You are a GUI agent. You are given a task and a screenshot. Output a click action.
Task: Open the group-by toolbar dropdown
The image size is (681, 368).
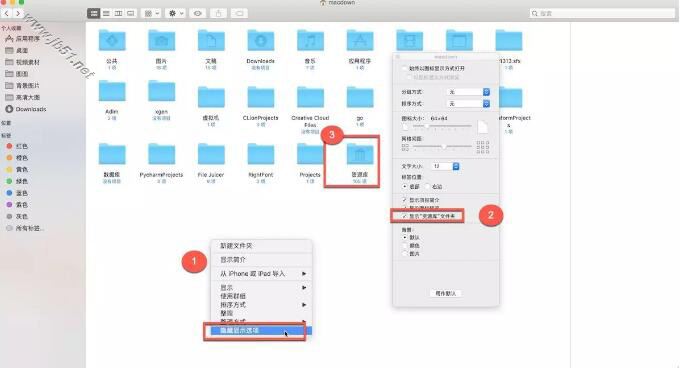click(152, 13)
